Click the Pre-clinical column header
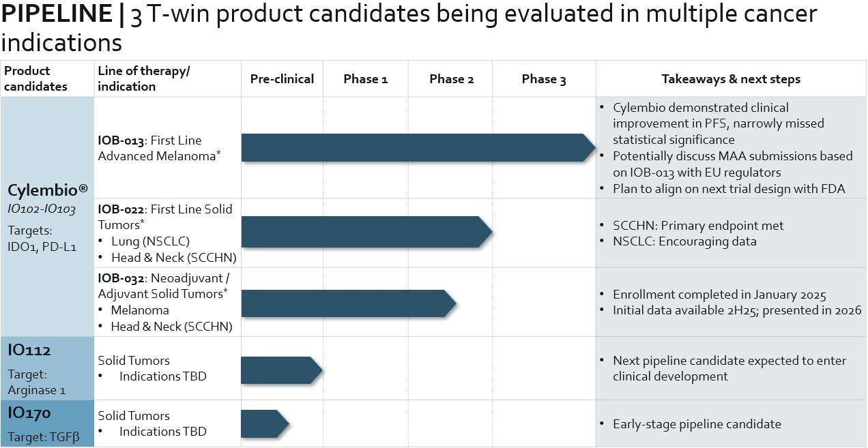This screenshot has width=868, height=448. [282, 79]
